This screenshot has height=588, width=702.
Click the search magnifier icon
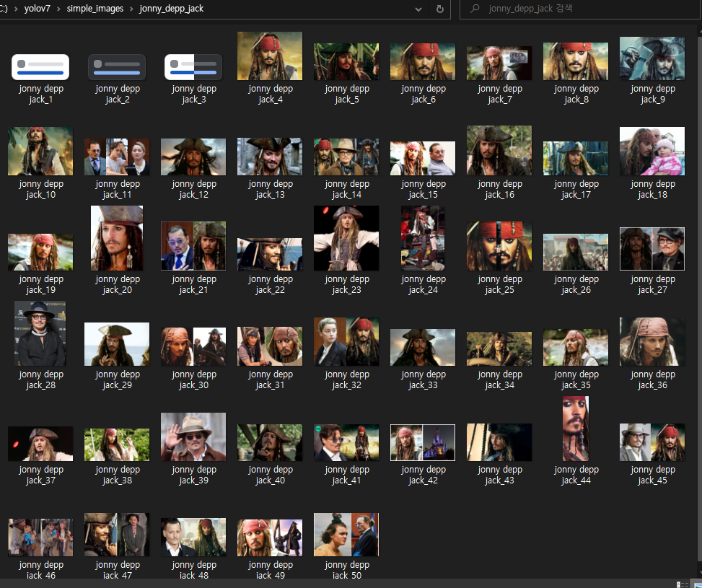click(475, 9)
